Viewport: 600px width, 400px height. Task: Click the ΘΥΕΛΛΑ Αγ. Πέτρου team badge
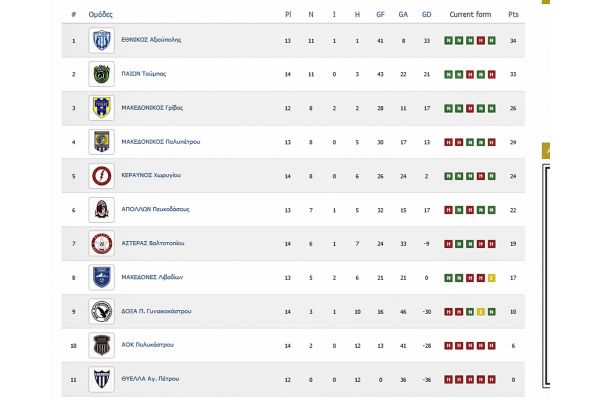(x=100, y=379)
